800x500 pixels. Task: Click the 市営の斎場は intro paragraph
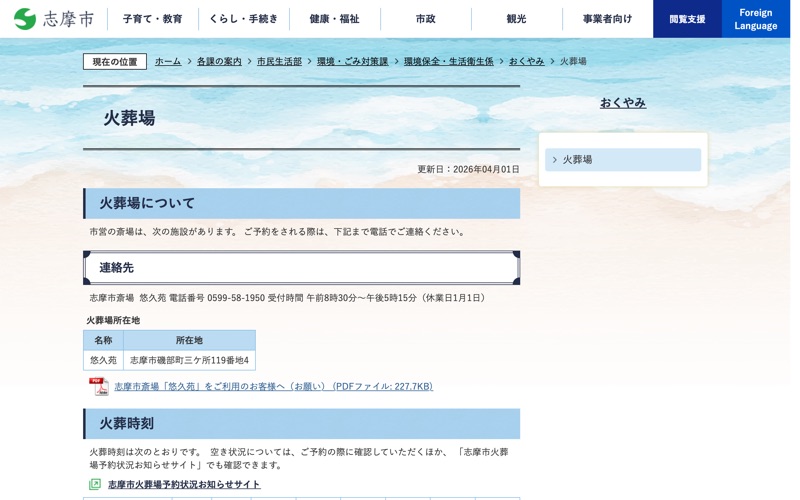coord(278,232)
